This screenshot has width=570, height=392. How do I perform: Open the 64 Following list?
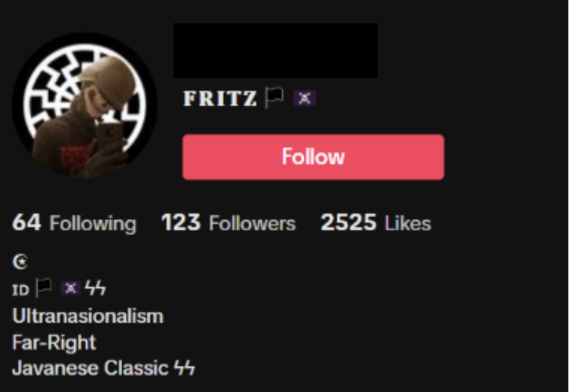pyautogui.click(x=74, y=223)
